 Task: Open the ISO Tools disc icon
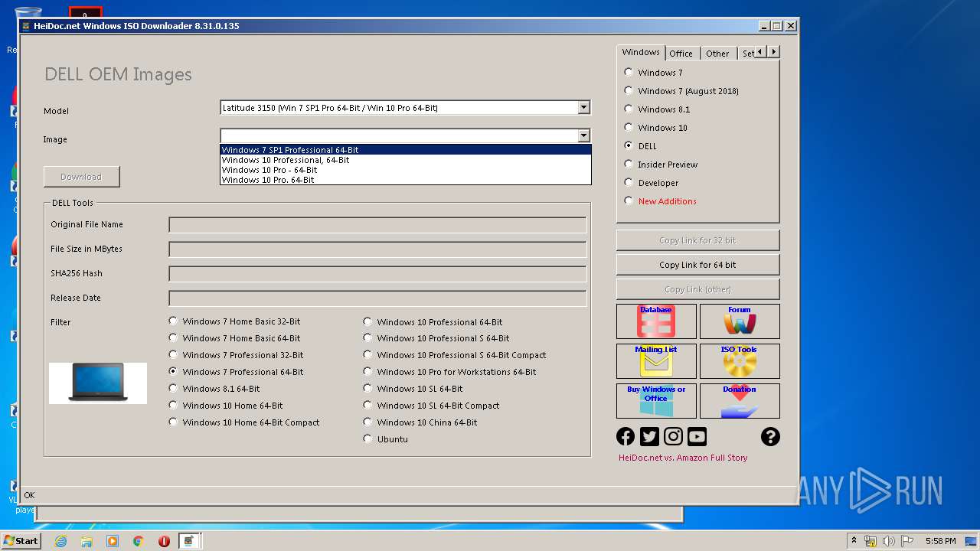740,361
